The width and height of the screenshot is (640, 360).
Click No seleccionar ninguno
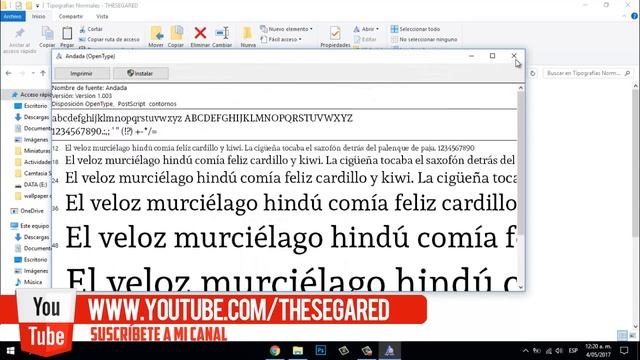pyautogui.click(x=424, y=40)
